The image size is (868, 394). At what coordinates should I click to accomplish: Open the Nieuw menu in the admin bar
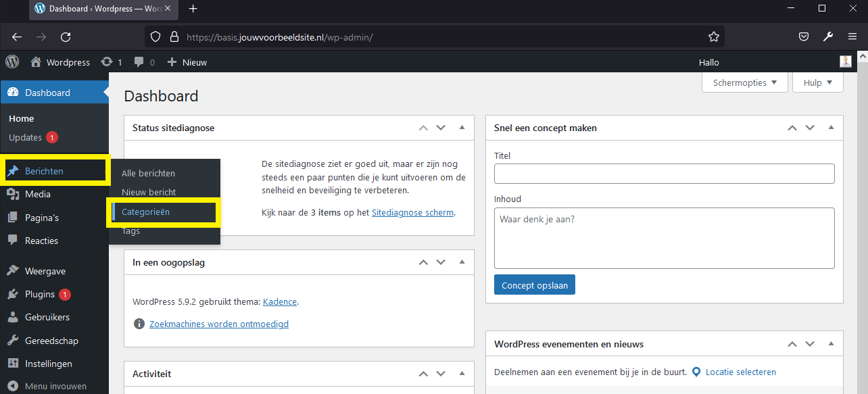point(187,61)
